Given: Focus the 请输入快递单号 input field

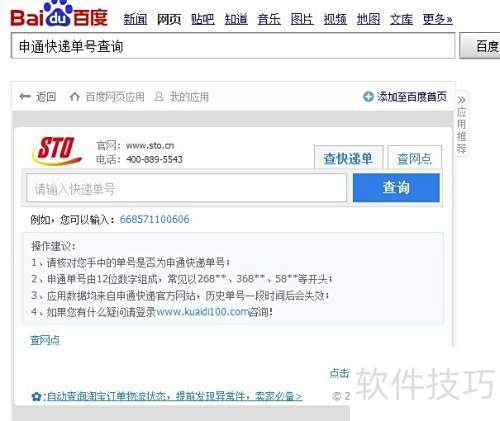Looking at the screenshot, I should tap(187, 188).
